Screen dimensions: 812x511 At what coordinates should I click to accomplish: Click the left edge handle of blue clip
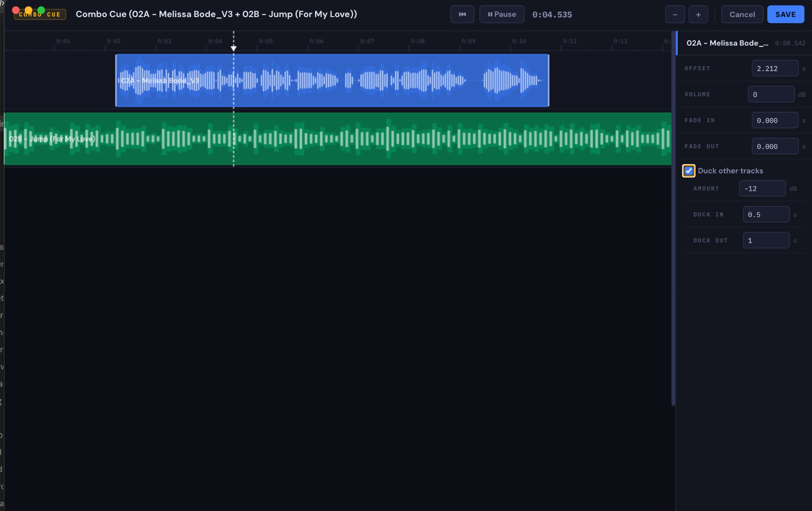coord(116,80)
